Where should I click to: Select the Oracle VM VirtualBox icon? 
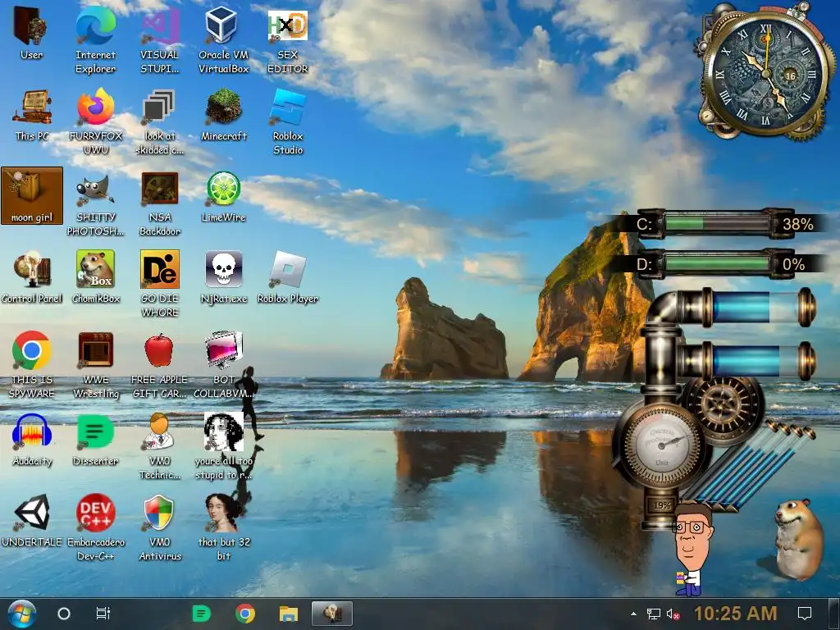point(223,39)
